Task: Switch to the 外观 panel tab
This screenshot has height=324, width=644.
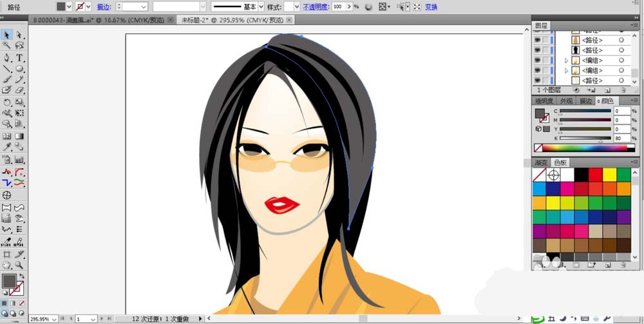Action: (566, 100)
